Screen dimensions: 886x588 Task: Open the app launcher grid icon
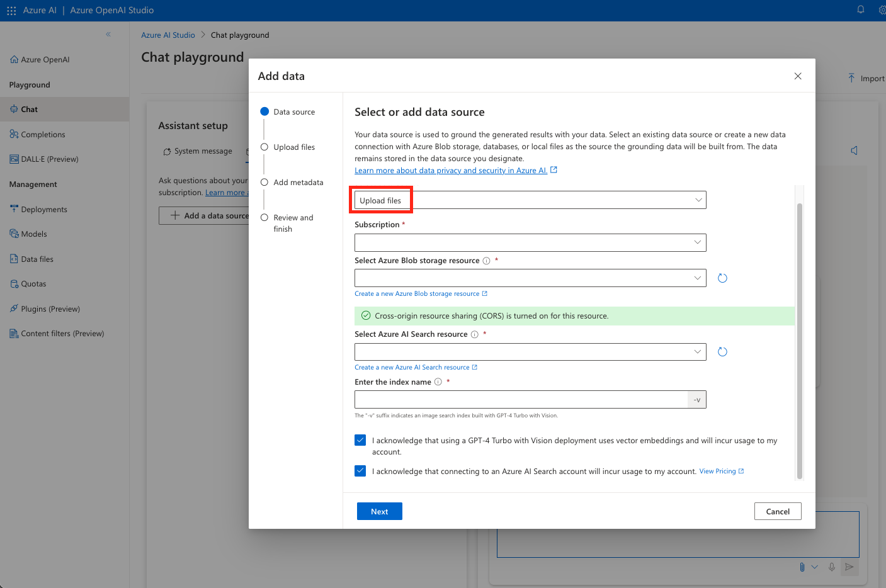coord(11,11)
